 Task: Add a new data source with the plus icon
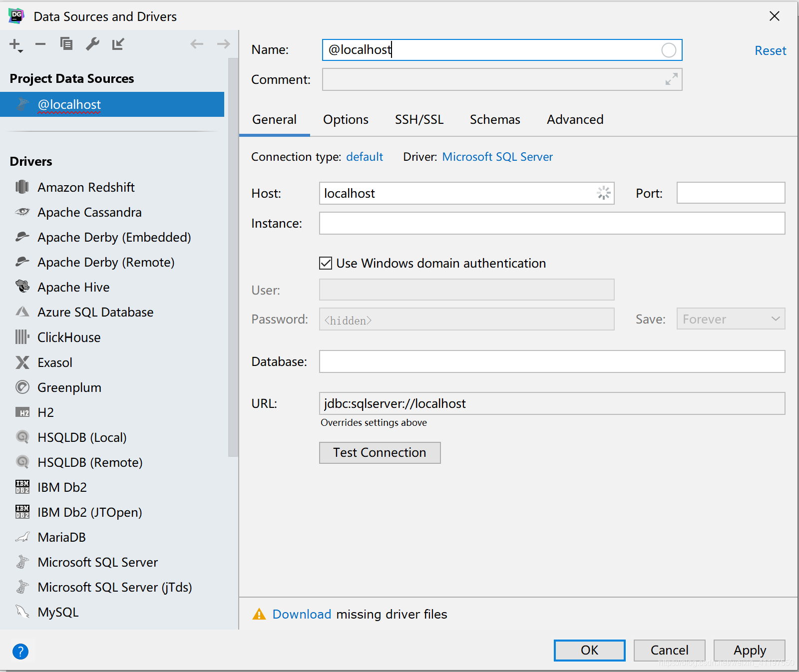(14, 44)
